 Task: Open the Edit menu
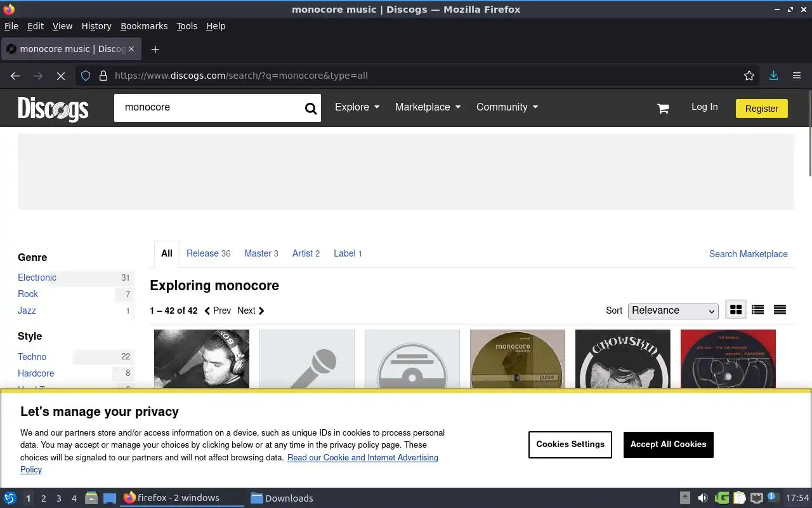click(36, 26)
